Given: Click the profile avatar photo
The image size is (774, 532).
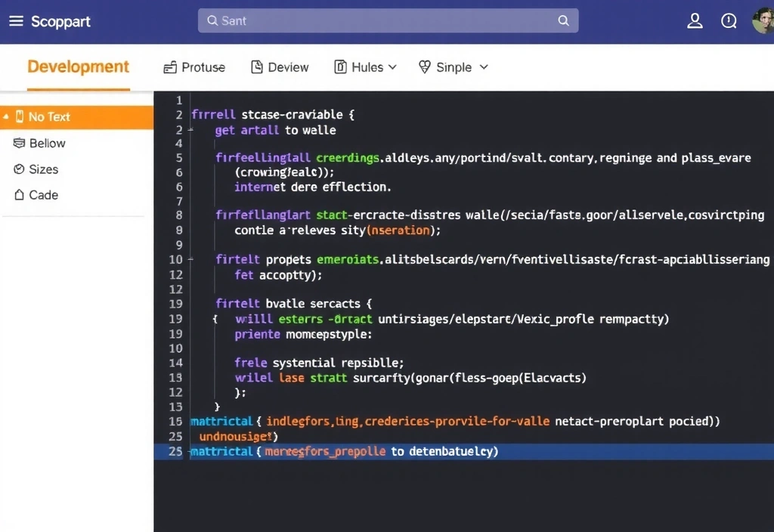Looking at the screenshot, I should coord(763,21).
